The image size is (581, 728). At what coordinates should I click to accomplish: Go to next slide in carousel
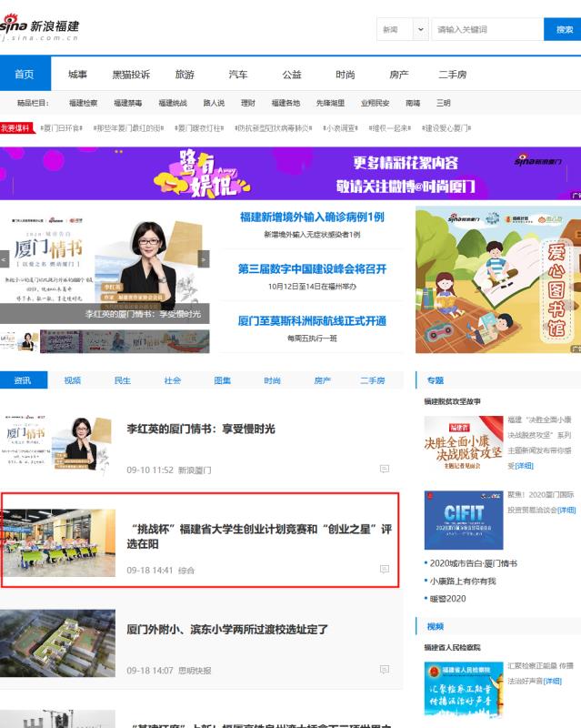[204, 259]
